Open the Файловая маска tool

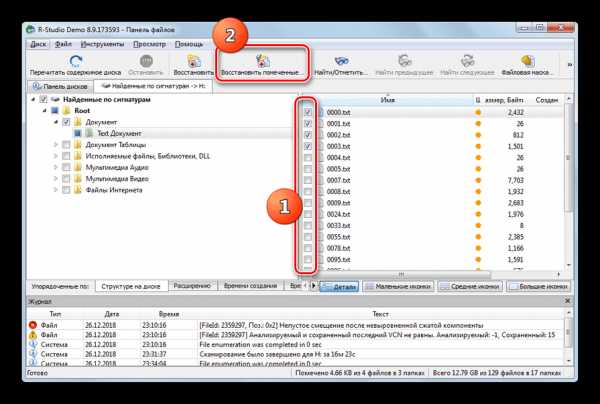pyautogui.click(x=528, y=60)
